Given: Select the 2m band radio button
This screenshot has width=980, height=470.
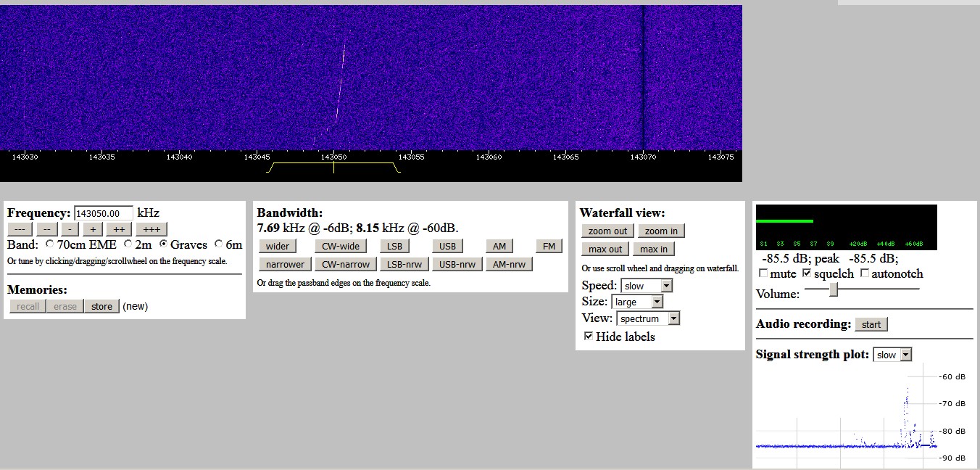Looking at the screenshot, I should 128,244.
